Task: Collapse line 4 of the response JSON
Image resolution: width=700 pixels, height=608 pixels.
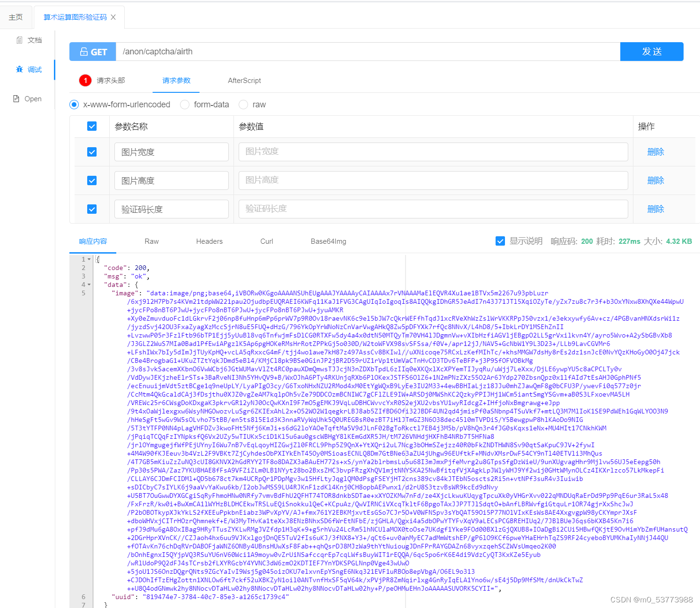Action: pyautogui.click(x=89, y=285)
